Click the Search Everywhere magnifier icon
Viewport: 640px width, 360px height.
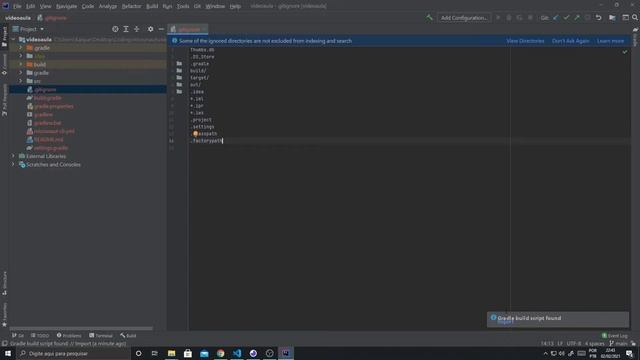point(635,18)
